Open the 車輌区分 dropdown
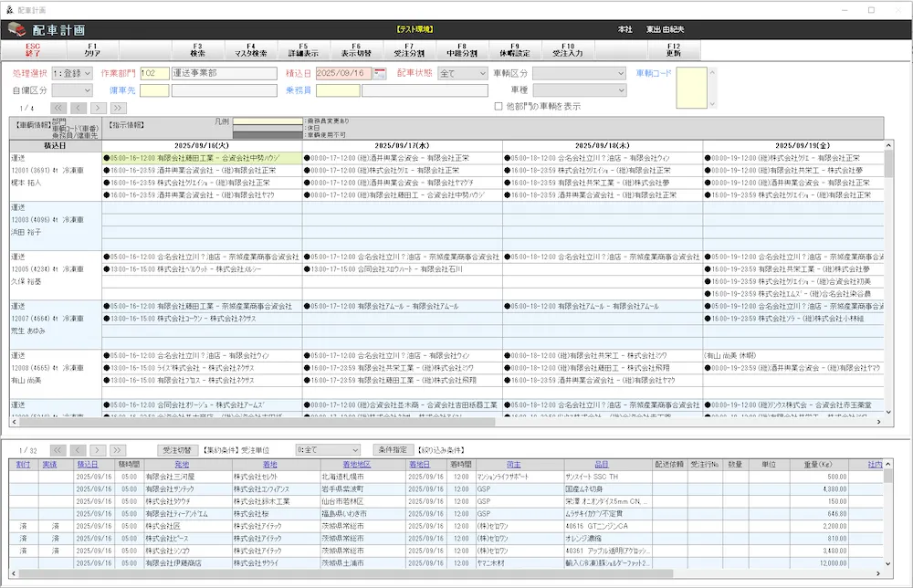 579,73
